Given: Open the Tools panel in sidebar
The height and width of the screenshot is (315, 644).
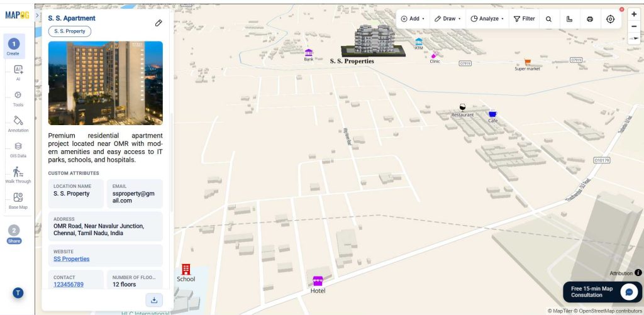Looking at the screenshot, I should point(18,99).
